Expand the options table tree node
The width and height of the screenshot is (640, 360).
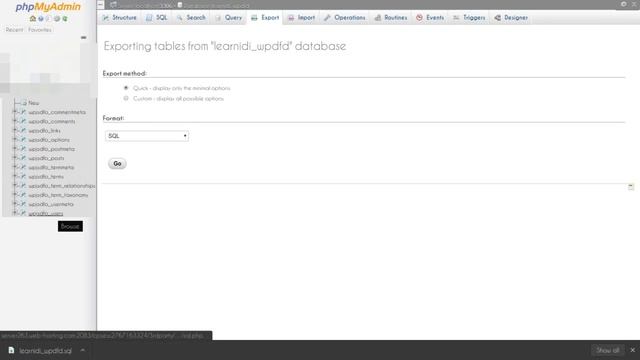tap(15, 139)
